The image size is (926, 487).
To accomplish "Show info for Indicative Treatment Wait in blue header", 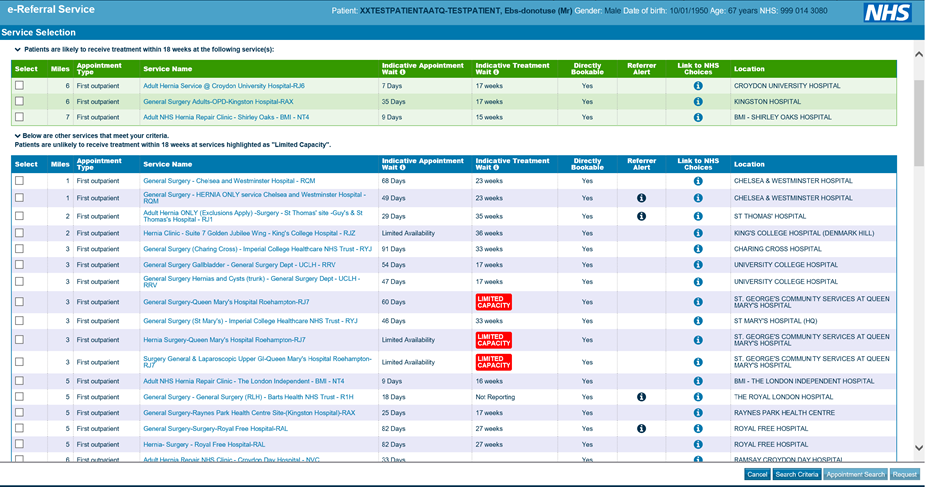I will point(496,168).
